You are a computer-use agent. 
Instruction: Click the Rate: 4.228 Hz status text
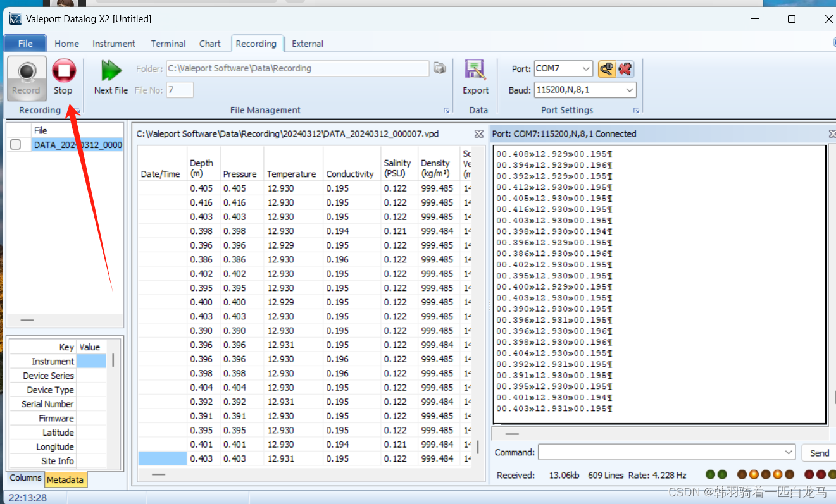pyautogui.click(x=658, y=475)
